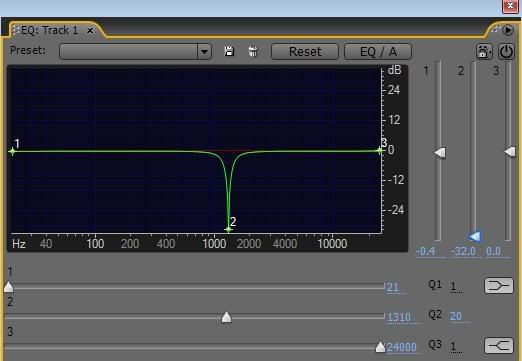Click the Q2 value 20 field

click(456, 316)
